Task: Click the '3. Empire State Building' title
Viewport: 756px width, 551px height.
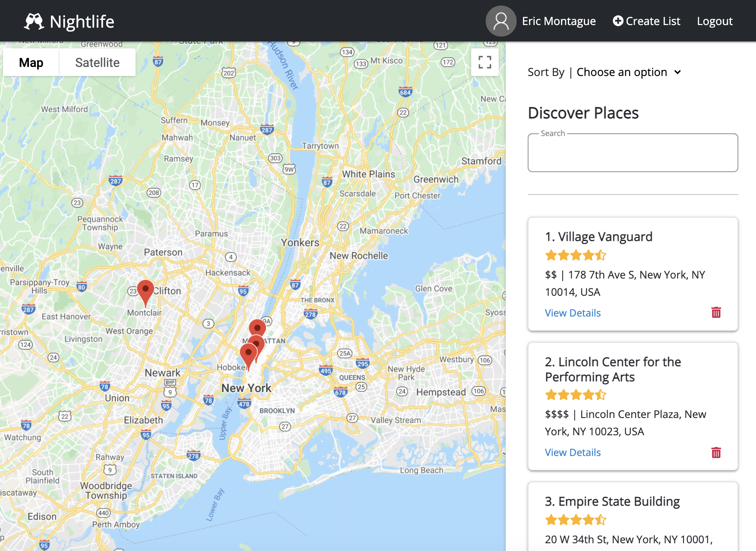Action: click(x=612, y=501)
